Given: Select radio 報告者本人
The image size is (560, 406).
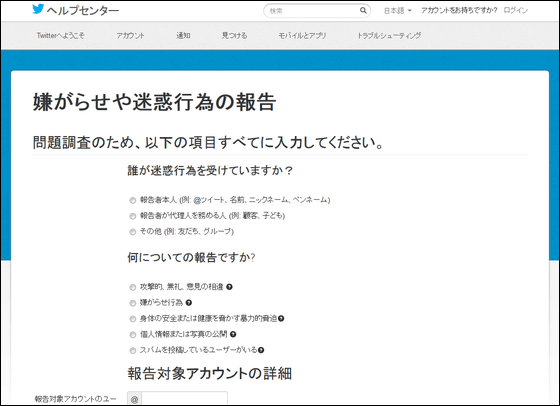Looking at the screenshot, I should (x=133, y=200).
